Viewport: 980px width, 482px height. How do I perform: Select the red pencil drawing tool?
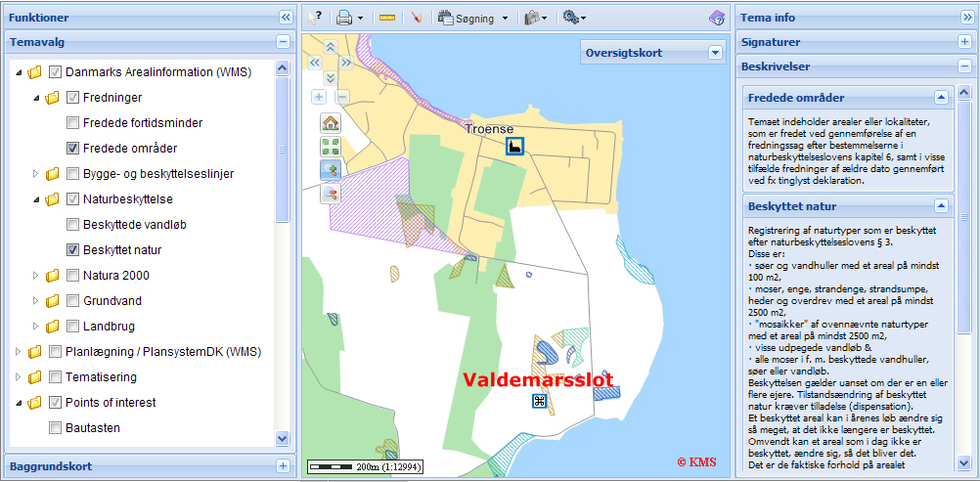coord(417,19)
